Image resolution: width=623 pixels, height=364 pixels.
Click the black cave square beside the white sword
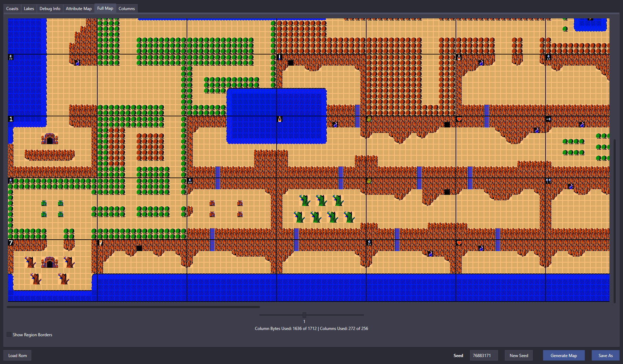291,63
